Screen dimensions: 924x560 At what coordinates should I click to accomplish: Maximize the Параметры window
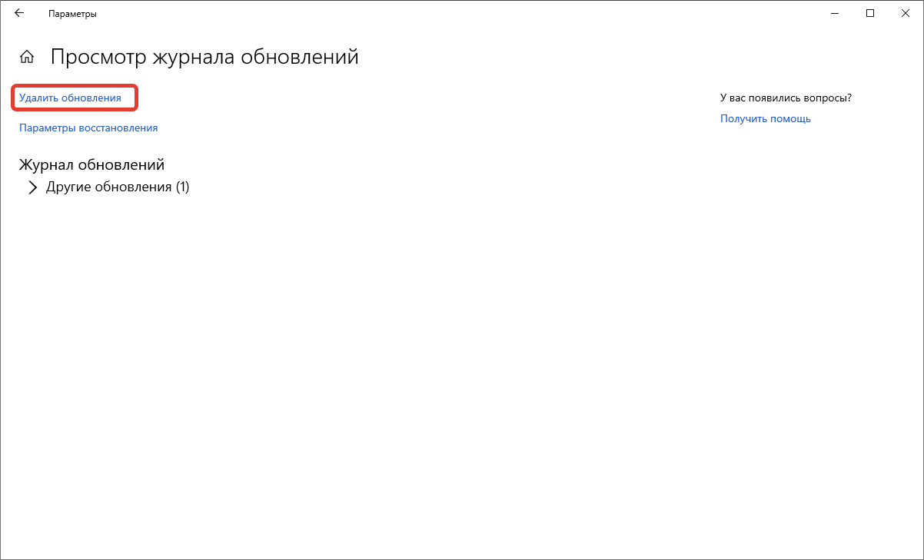[870, 13]
